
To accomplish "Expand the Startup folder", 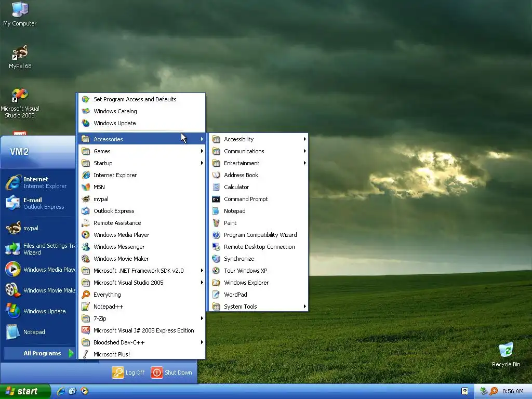I will tap(142, 163).
